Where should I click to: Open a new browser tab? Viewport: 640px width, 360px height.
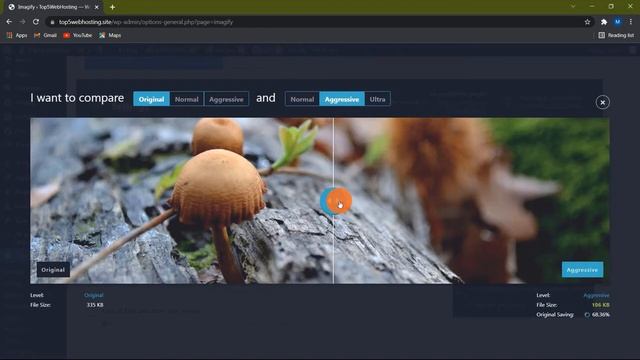tap(112, 7)
